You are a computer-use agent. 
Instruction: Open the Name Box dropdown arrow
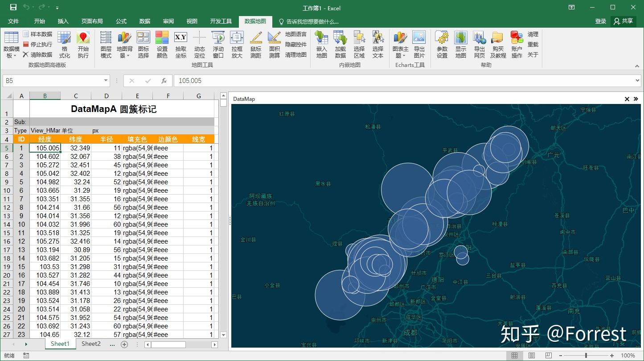[106, 81]
